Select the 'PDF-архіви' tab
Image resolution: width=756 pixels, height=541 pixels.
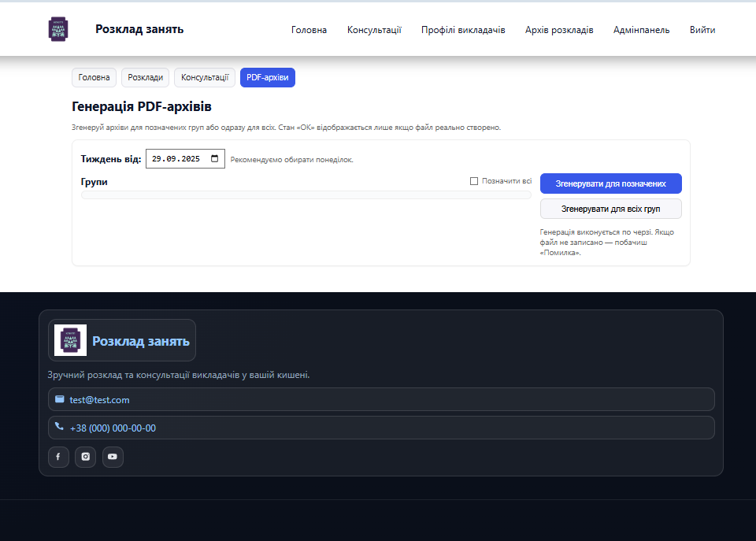pos(268,77)
